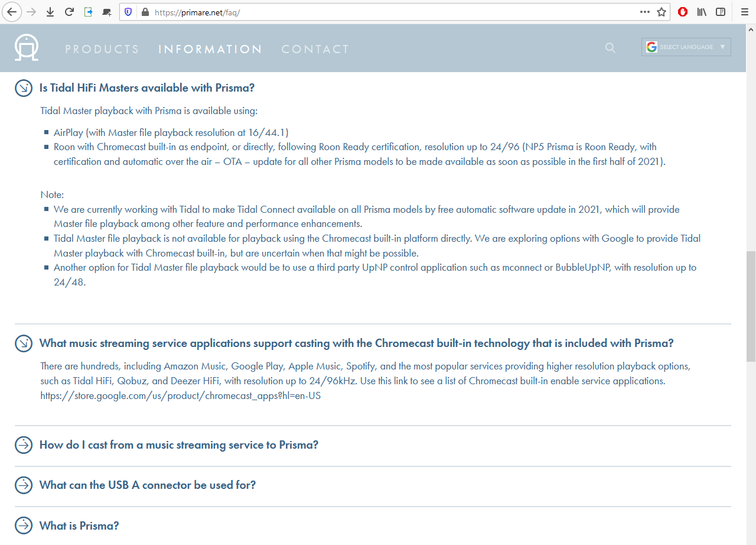Click the 'Note:' label

pos(52,194)
